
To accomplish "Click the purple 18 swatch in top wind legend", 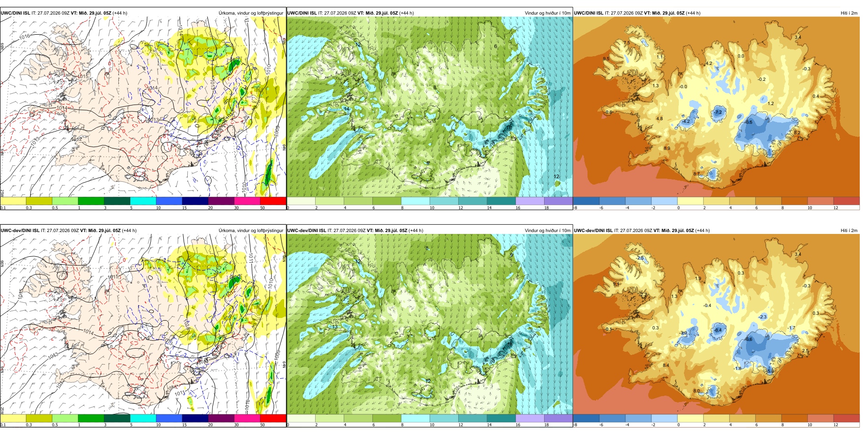I will pyautogui.click(x=558, y=201).
